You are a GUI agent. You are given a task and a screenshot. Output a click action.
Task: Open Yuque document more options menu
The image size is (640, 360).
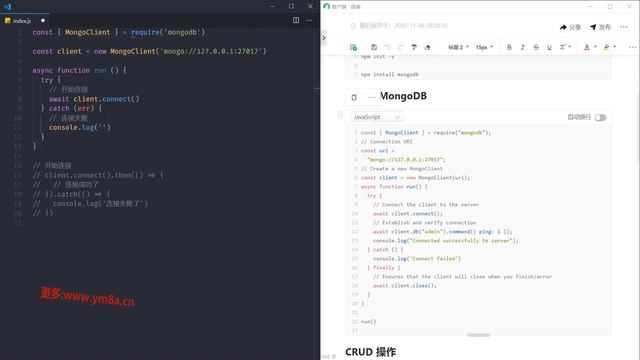624,27
